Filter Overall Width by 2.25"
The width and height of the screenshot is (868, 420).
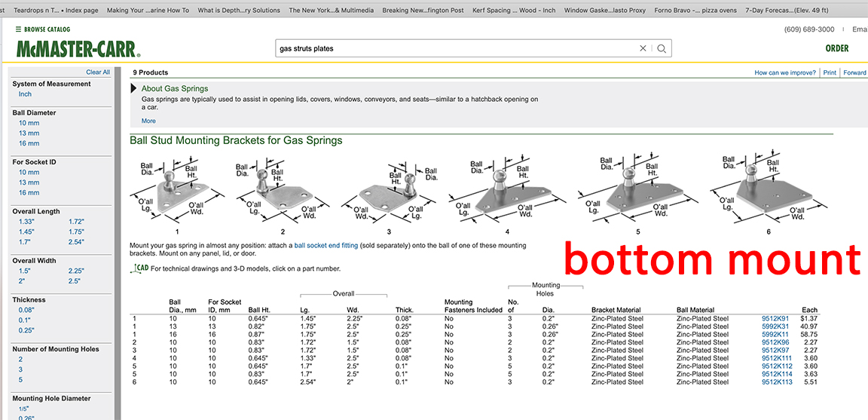click(76, 271)
